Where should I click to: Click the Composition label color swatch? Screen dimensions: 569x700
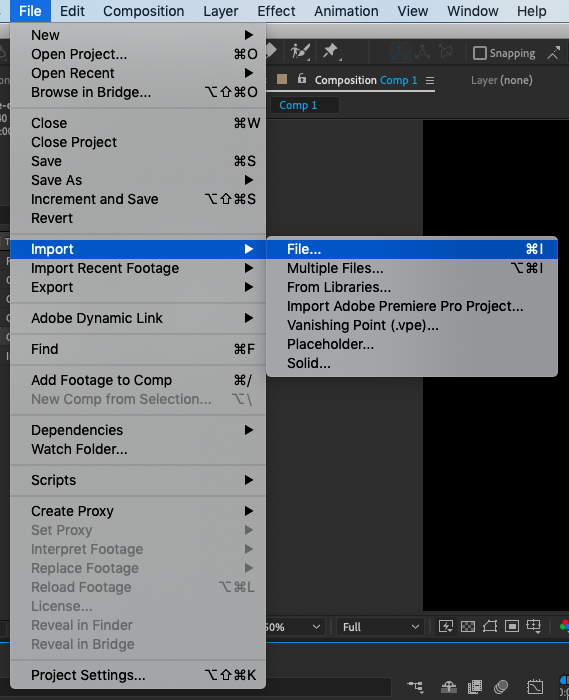click(282, 79)
